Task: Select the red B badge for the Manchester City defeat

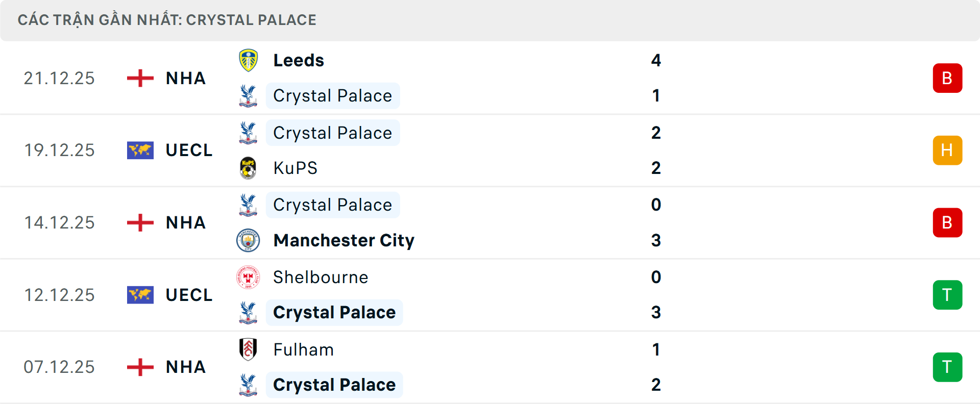Action: coord(947,223)
